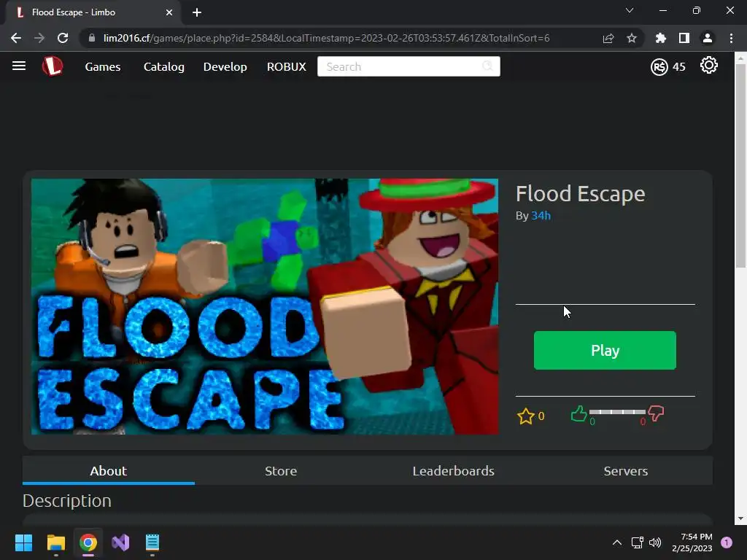Click the 'Description' heading
Image resolution: width=747 pixels, height=560 pixels.
[x=66, y=500]
